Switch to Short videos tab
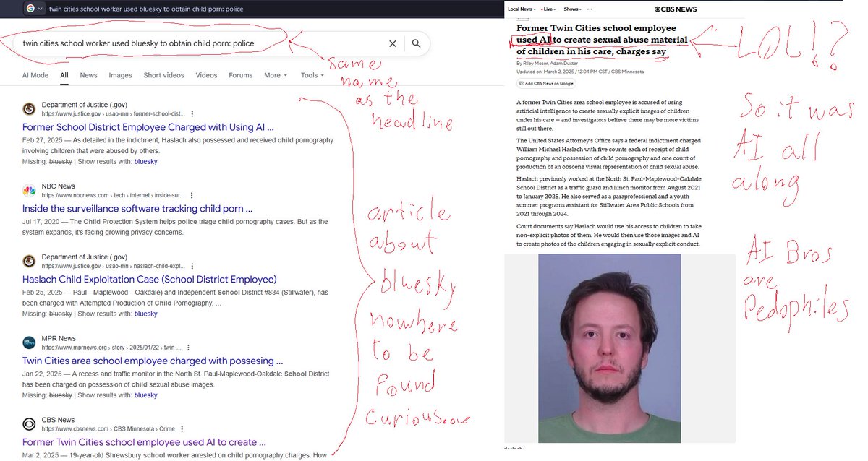Image resolution: width=868 pixels, height=461 pixels. pyautogui.click(x=163, y=75)
